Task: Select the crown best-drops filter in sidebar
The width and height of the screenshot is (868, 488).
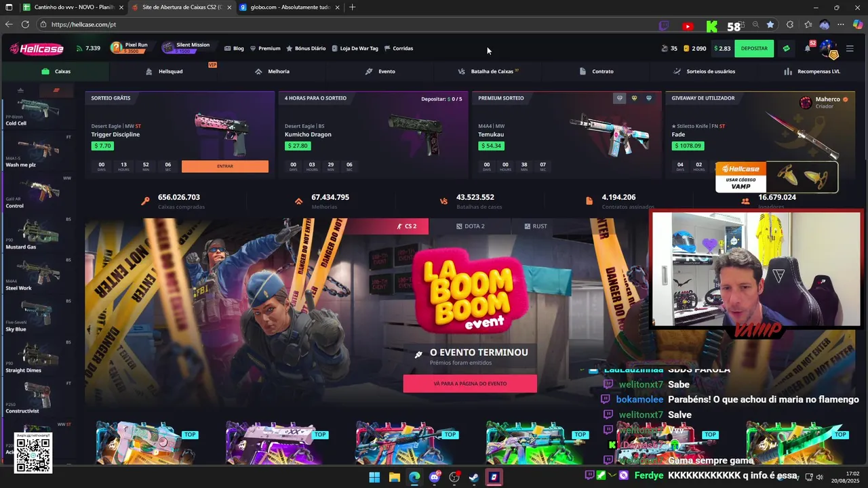Action: pos(20,90)
